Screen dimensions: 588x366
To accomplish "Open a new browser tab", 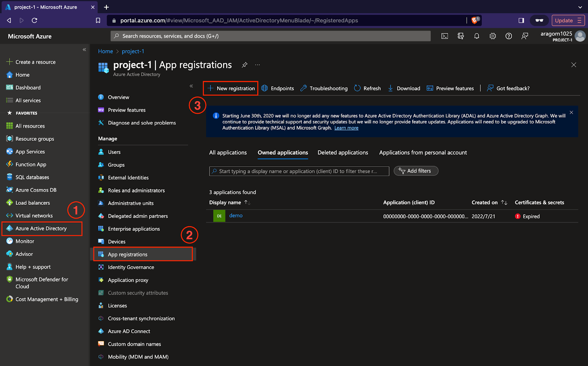I will [106, 7].
